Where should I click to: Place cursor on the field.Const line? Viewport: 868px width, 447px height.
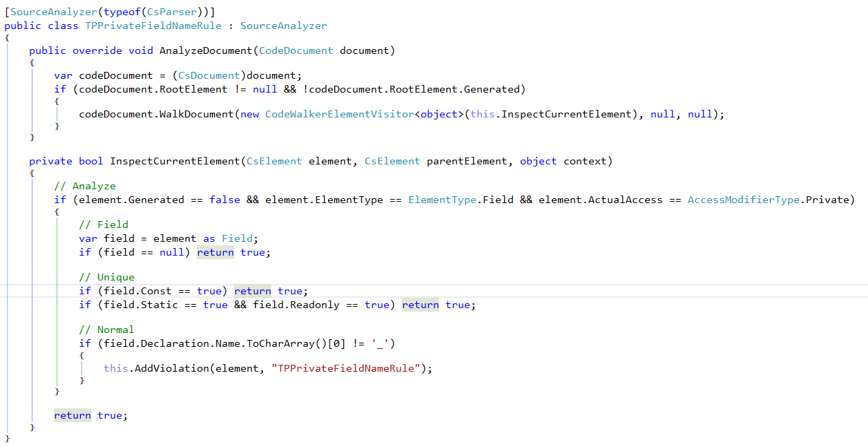tap(193, 291)
